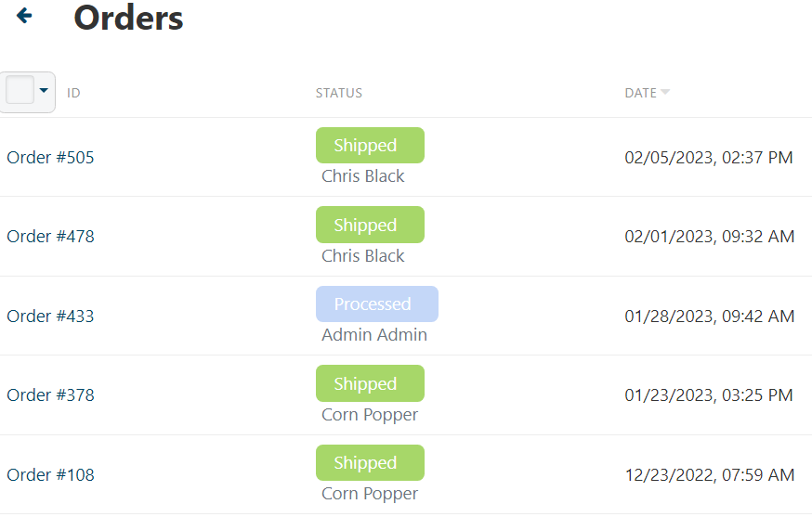The image size is (812, 517).
Task: Click Shipped badge on Order #108
Action: tap(370, 463)
